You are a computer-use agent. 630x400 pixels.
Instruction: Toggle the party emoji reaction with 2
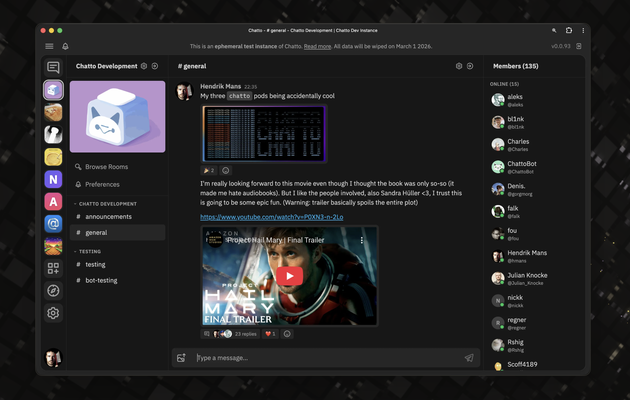tap(208, 170)
